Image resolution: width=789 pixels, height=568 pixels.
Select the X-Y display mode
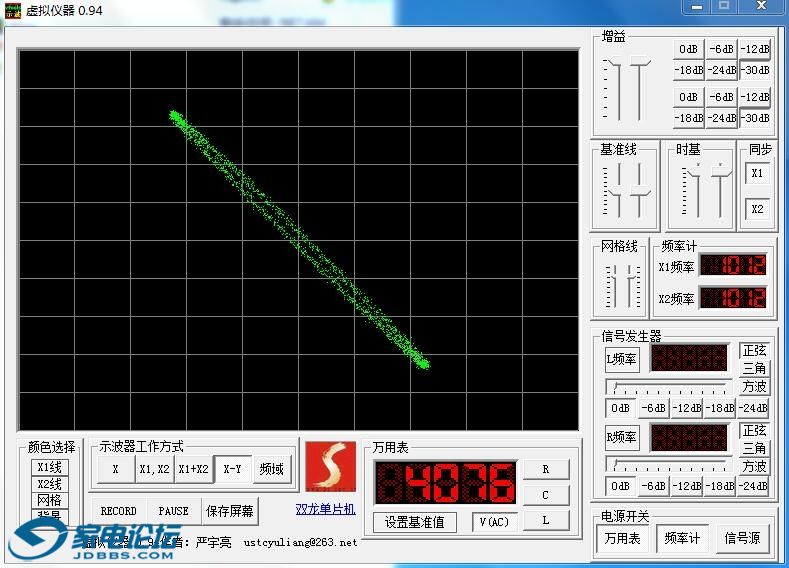(232, 469)
